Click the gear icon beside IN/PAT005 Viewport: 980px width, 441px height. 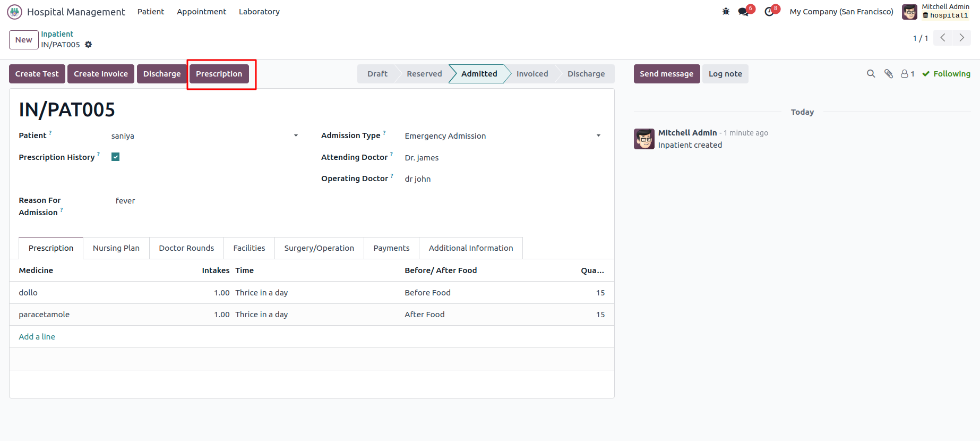89,45
